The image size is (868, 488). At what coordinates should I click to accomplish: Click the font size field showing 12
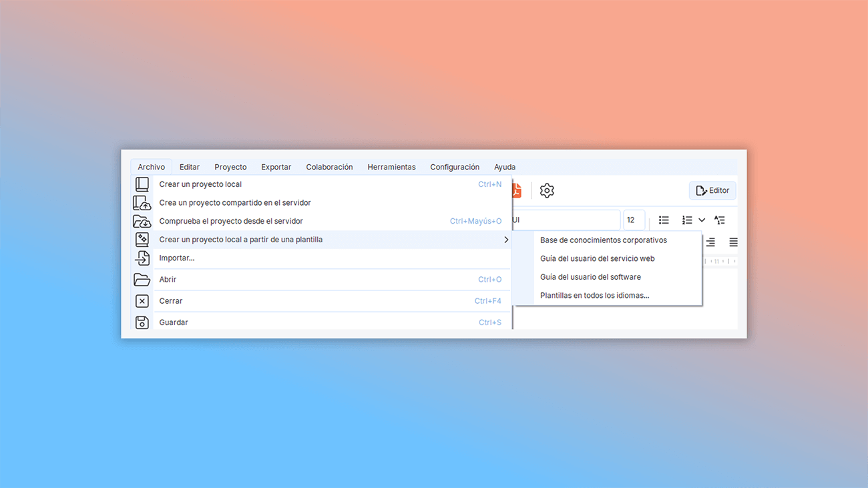point(633,220)
